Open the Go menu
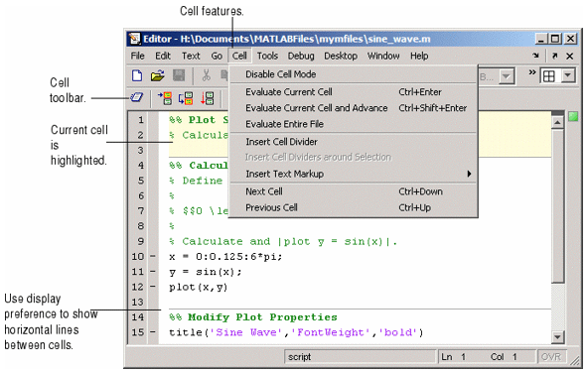This screenshot has width=588, height=372. (217, 56)
